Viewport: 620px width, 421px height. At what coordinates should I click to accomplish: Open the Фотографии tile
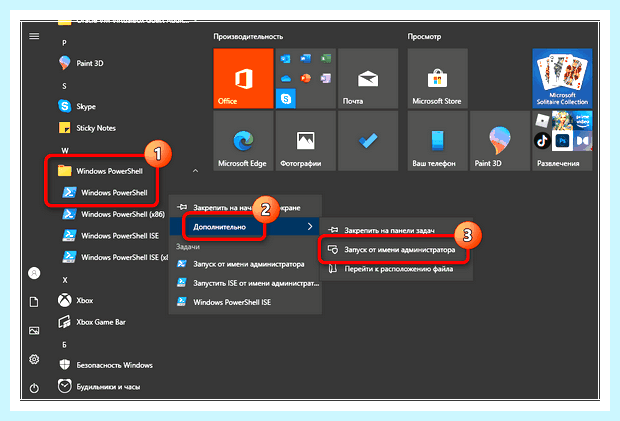point(306,141)
